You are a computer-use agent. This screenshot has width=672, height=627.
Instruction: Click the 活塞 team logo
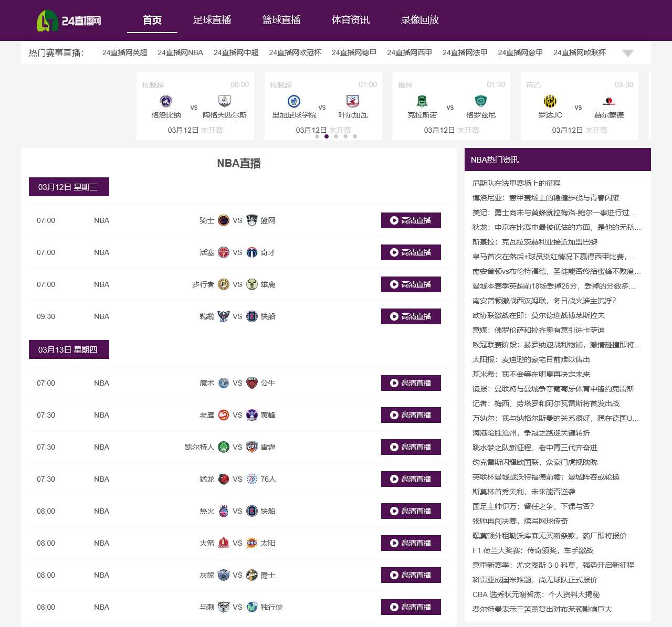(x=224, y=252)
